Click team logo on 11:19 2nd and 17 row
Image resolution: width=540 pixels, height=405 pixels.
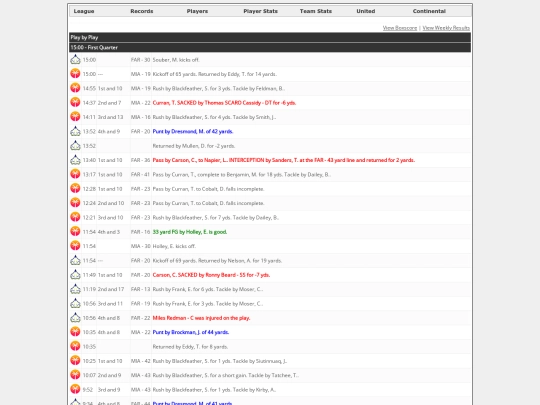click(x=75, y=289)
